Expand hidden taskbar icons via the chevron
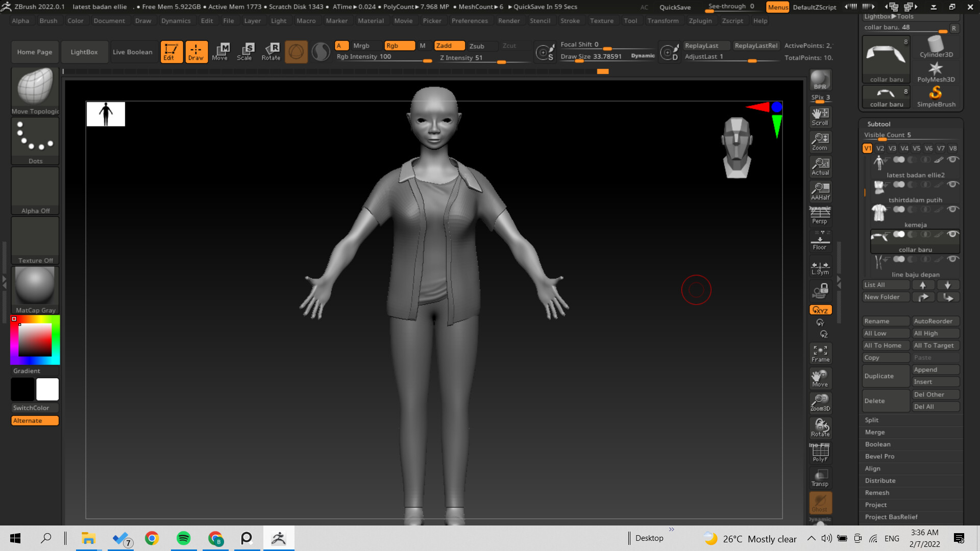Image resolution: width=980 pixels, height=551 pixels. [811, 538]
